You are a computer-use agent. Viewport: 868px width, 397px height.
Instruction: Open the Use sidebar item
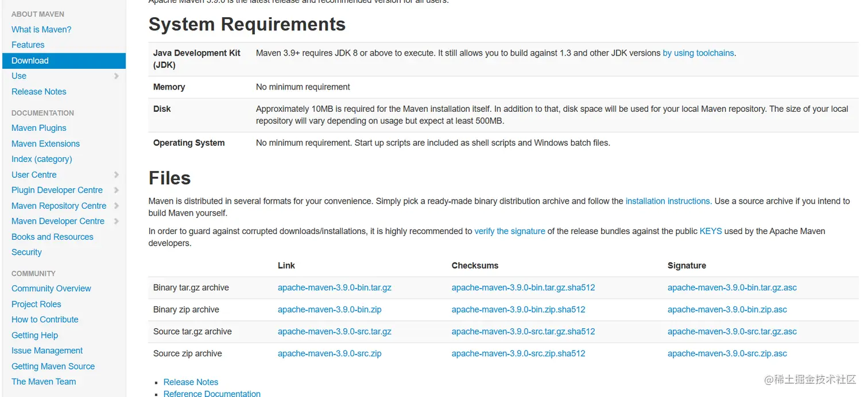point(19,76)
